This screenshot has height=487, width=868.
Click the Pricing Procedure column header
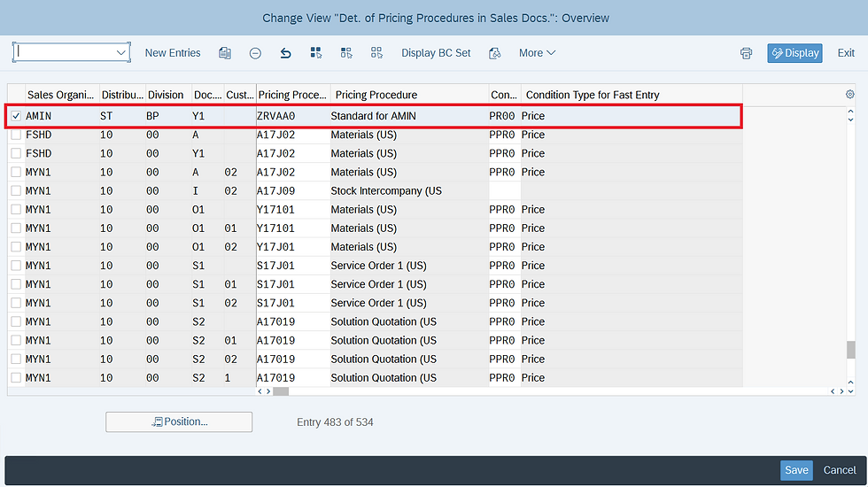[x=376, y=95]
